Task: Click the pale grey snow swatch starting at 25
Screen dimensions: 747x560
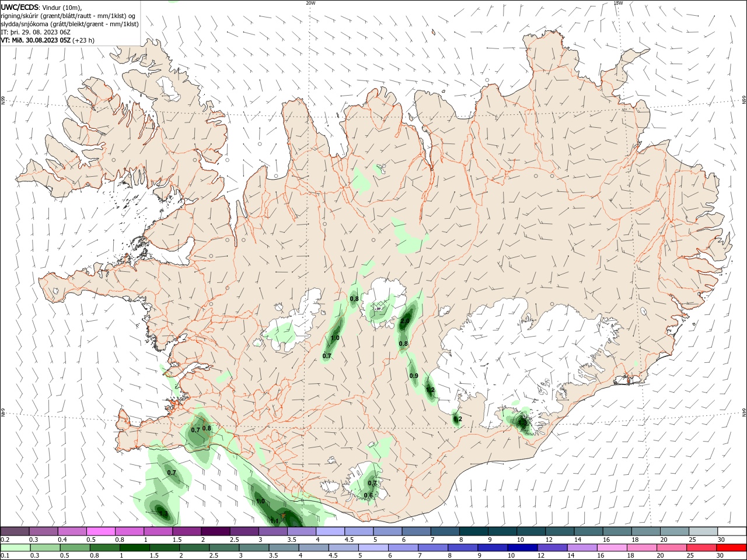Action: click(x=703, y=531)
